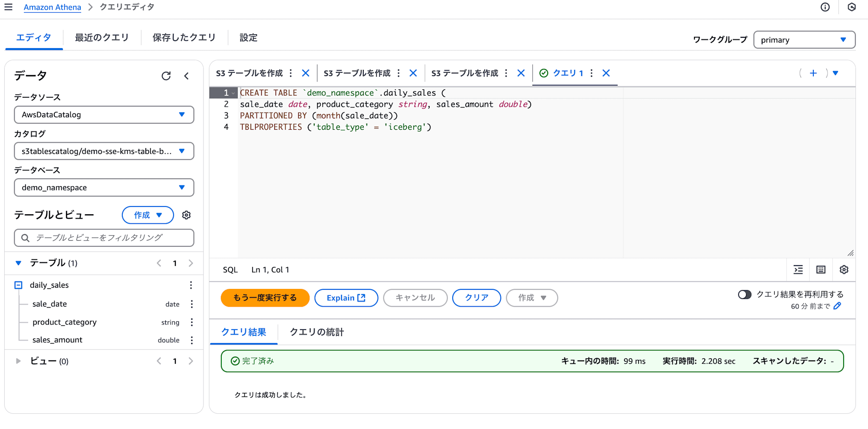Click the クリア button
The image size is (868, 429).
(477, 298)
